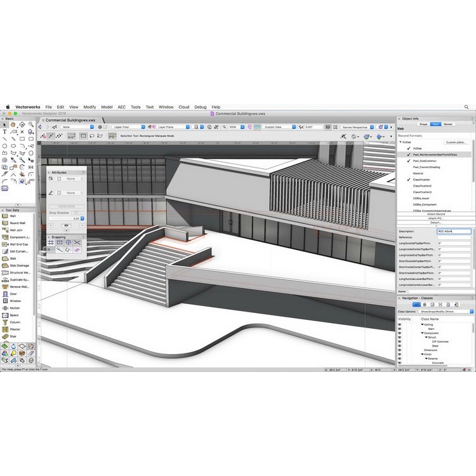Toggle the Classification record checkmark
This screenshot has width=476, height=476.
(x=408, y=180)
